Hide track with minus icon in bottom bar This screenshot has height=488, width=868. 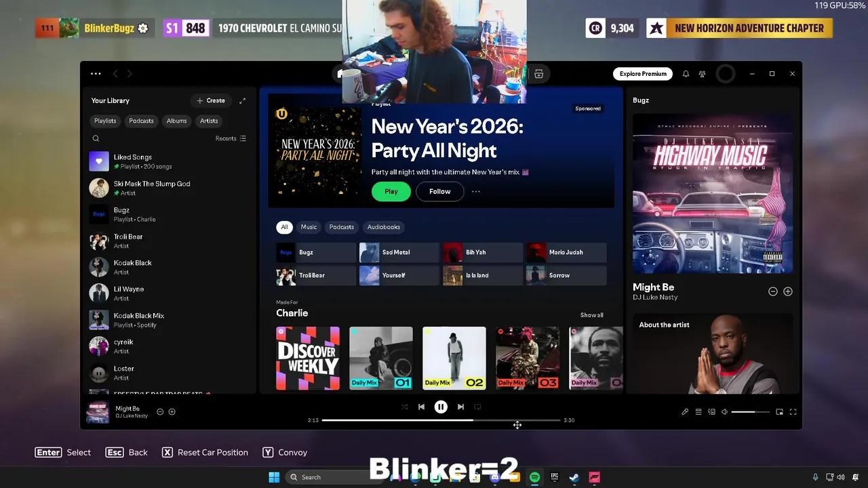tap(160, 411)
